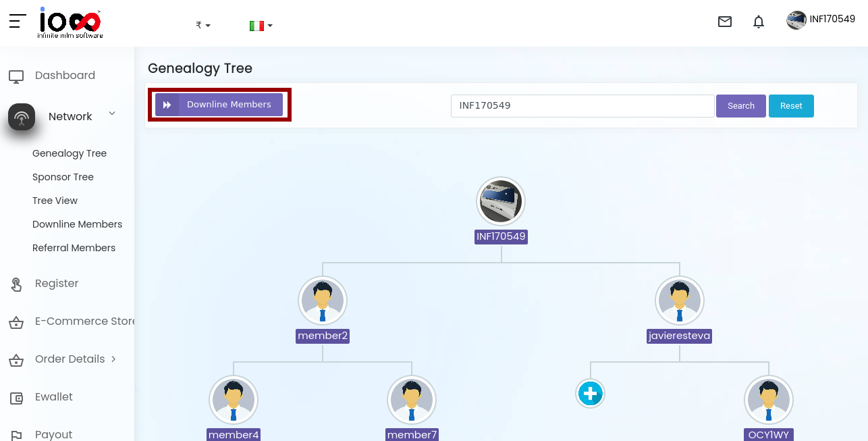The height and width of the screenshot is (441, 868).
Task: Select the member2 avatar node
Action: coord(323,301)
